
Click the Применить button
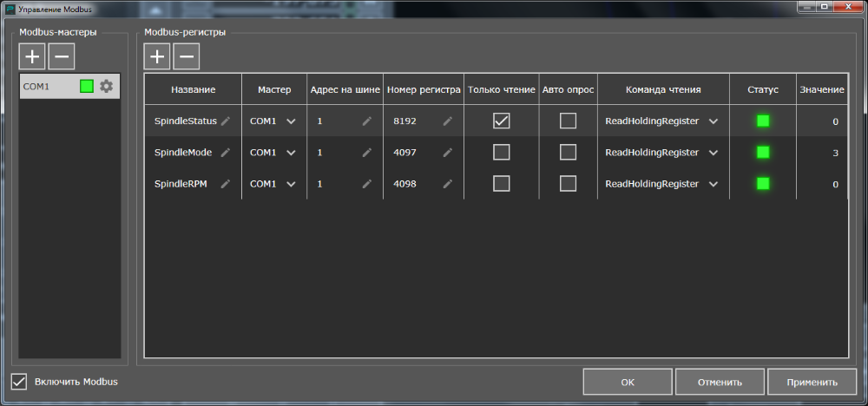coord(812,382)
